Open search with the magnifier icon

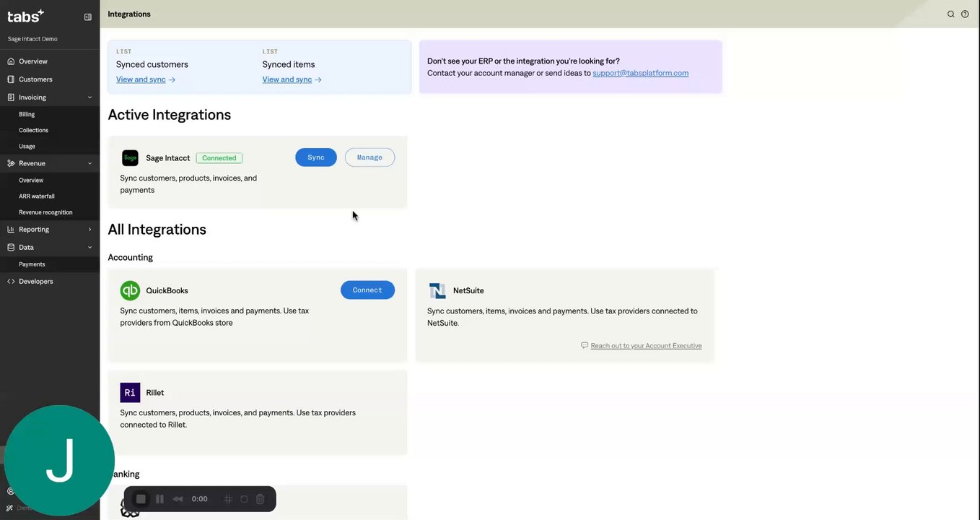(950, 14)
